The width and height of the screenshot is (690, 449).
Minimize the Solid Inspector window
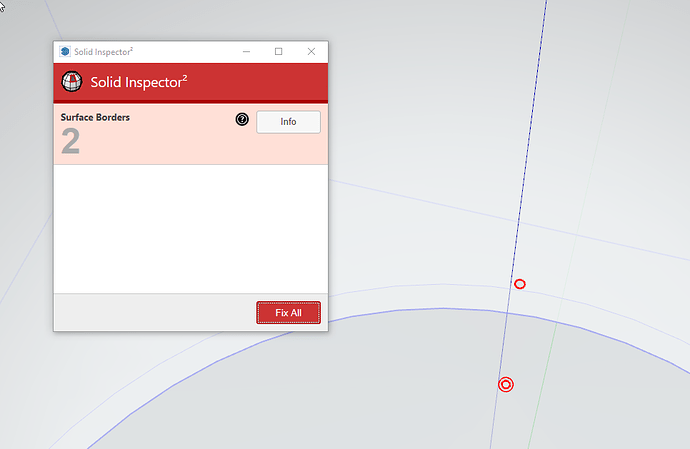246,52
